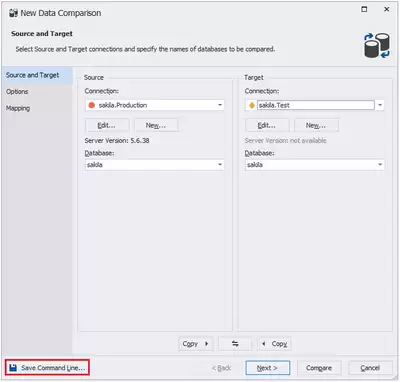Image resolution: width=400 pixels, height=382 pixels.
Task: Expand the Source Database dropdown
Action: click(220, 165)
